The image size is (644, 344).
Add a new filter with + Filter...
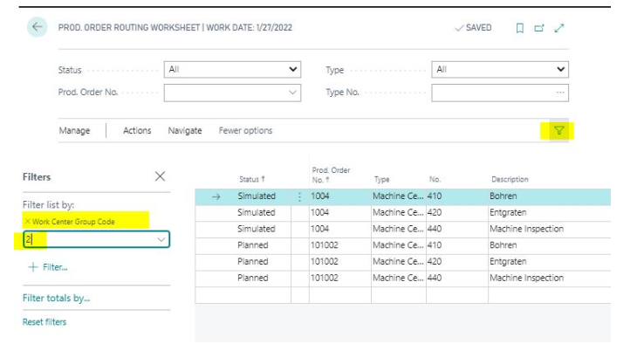tap(48, 267)
